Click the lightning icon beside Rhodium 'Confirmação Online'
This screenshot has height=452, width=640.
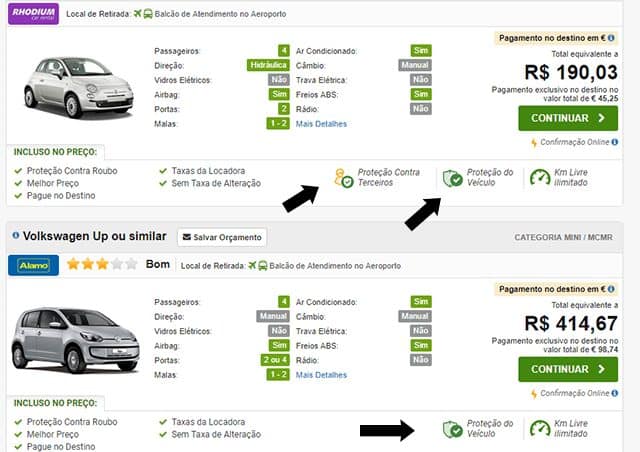pyautogui.click(x=534, y=143)
